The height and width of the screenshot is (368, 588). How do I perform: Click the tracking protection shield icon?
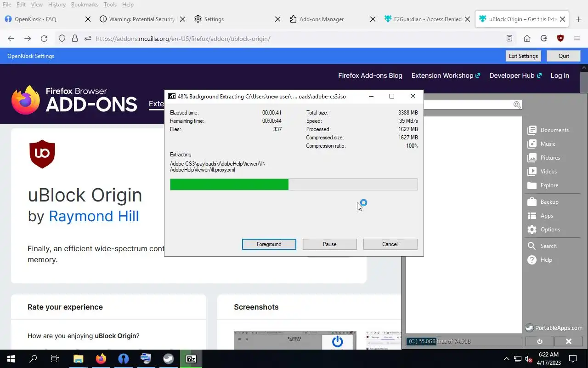(62, 39)
